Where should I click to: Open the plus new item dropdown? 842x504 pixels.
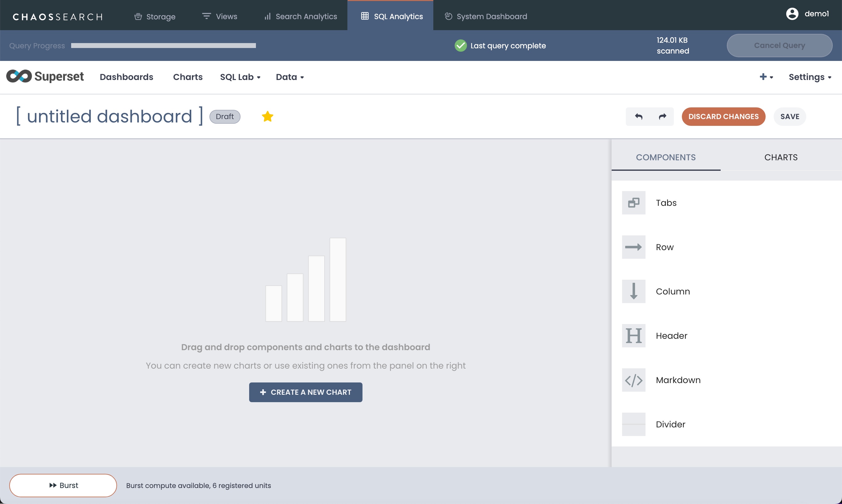point(766,77)
